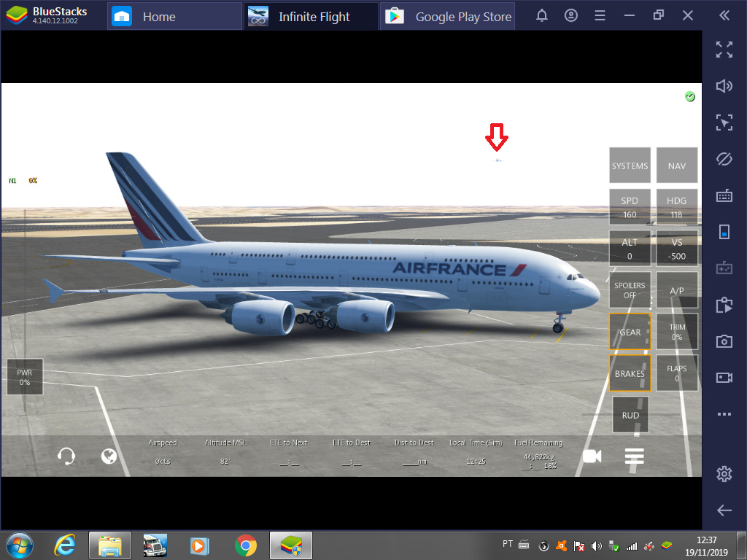
Task: Open the BlueStacks hamburger menu
Action: 600,16
